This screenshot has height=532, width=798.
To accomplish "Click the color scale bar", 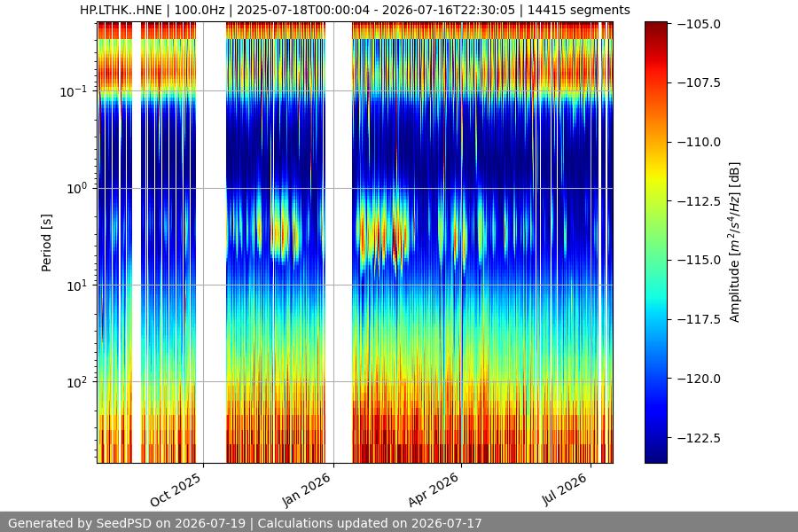I will (x=655, y=242).
